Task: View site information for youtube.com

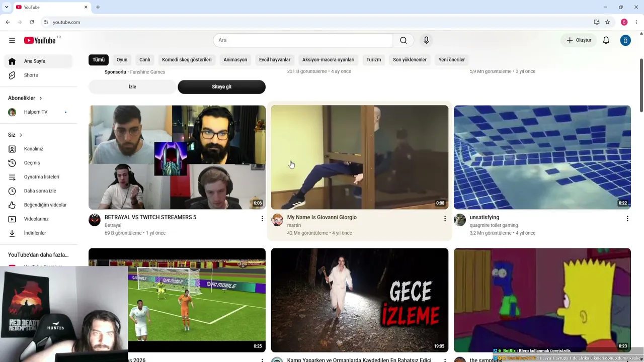Action: (x=46, y=22)
